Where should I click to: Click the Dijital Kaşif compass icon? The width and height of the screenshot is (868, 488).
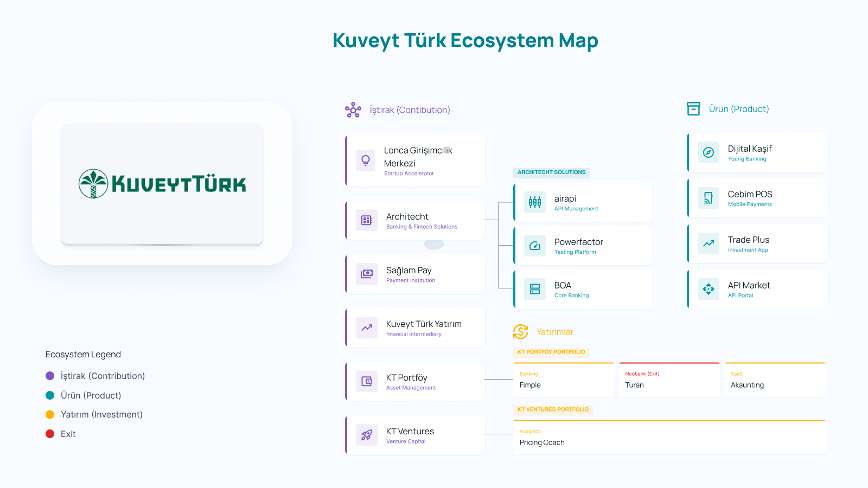(709, 152)
